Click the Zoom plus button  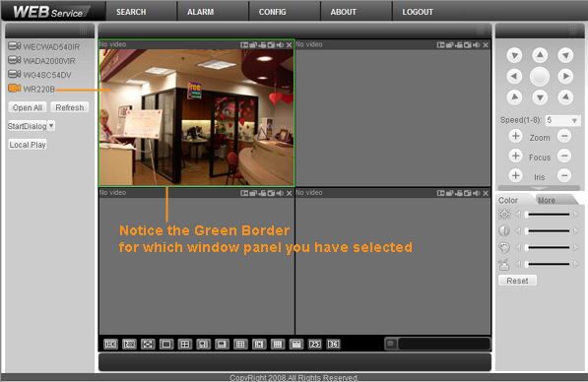coord(515,136)
